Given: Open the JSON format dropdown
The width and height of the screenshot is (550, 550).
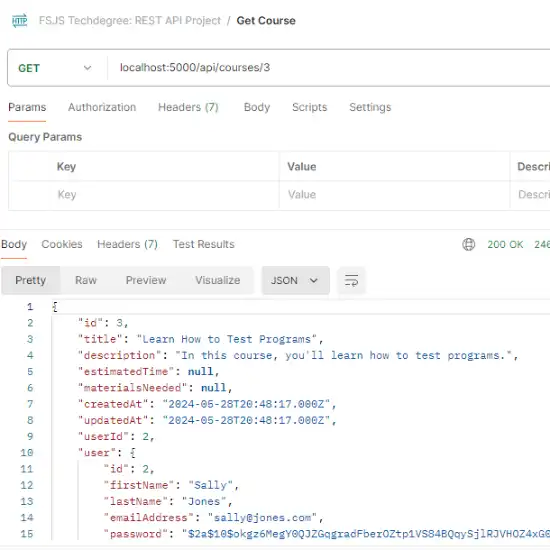Looking at the screenshot, I should pyautogui.click(x=295, y=280).
